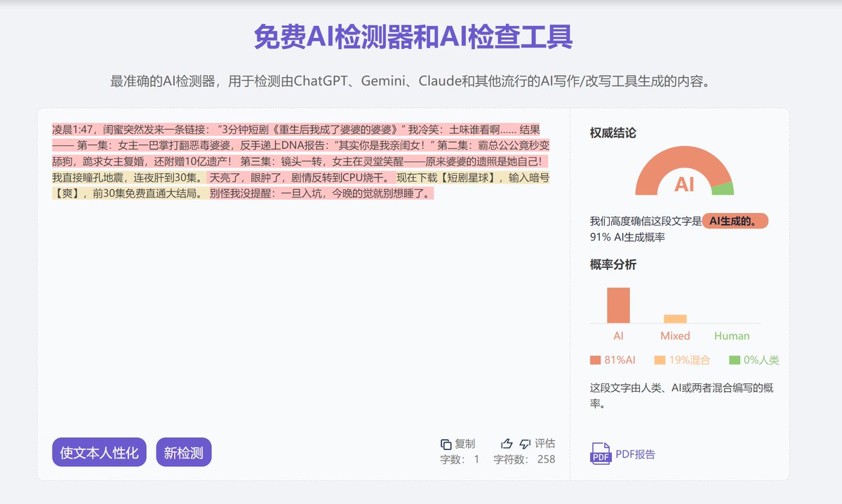The height and width of the screenshot is (504, 842).
Task: Start a 新检测 detection
Action: click(183, 452)
